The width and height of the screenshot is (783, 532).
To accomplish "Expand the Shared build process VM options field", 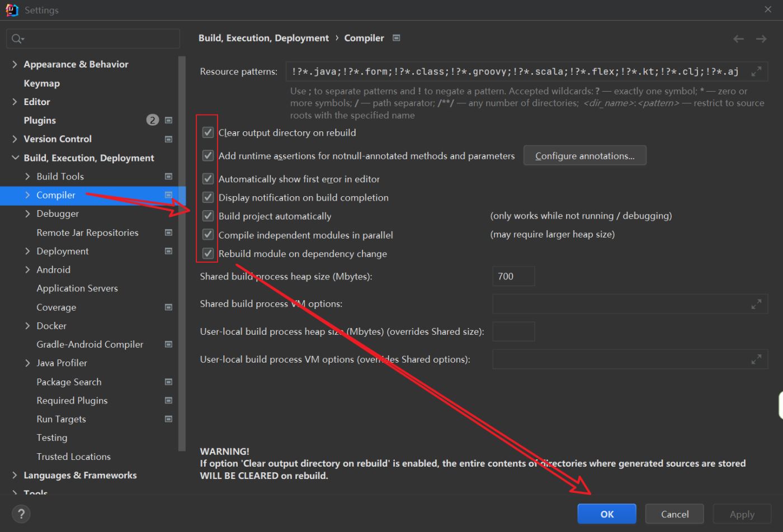I will pyautogui.click(x=756, y=304).
